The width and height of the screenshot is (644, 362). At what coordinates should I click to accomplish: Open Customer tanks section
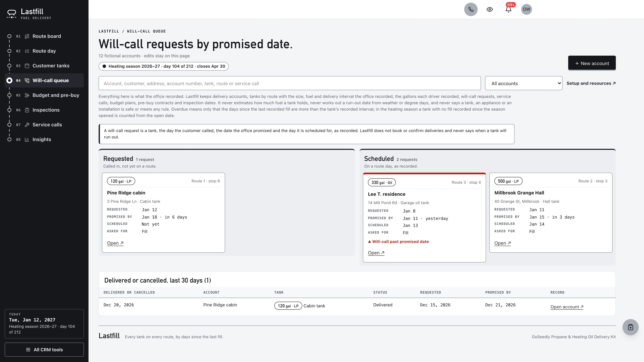coord(44,66)
